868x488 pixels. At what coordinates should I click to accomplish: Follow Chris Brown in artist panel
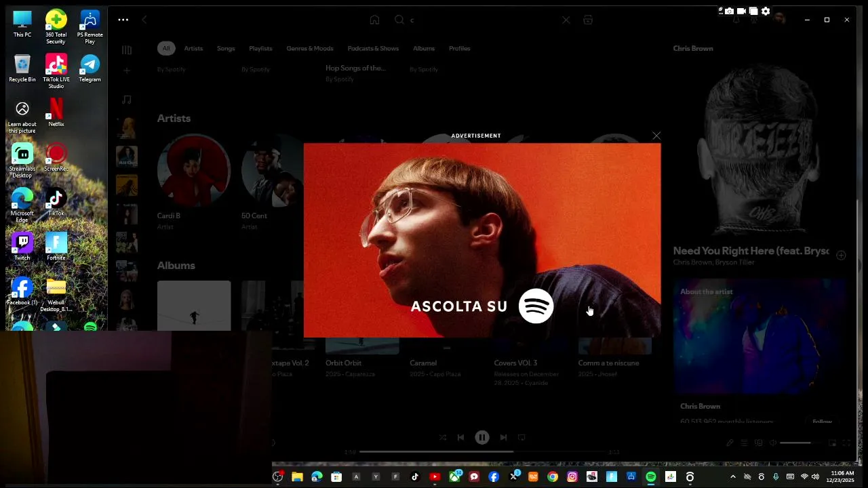[822, 422]
